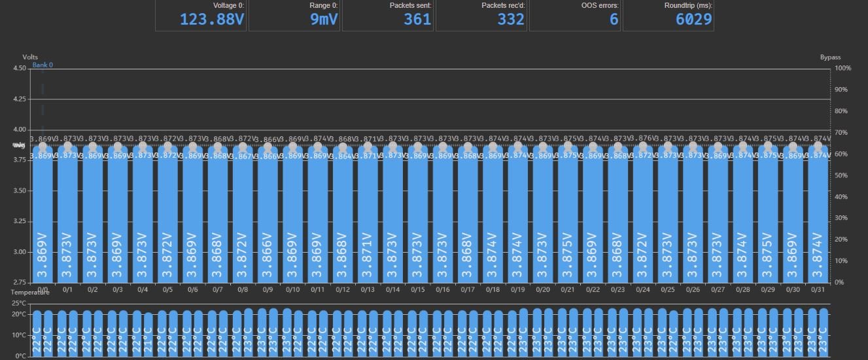The height and width of the screenshot is (360, 868).
Task: Open the Roundtrip (ms) 6029 readout
Action: 668,15
